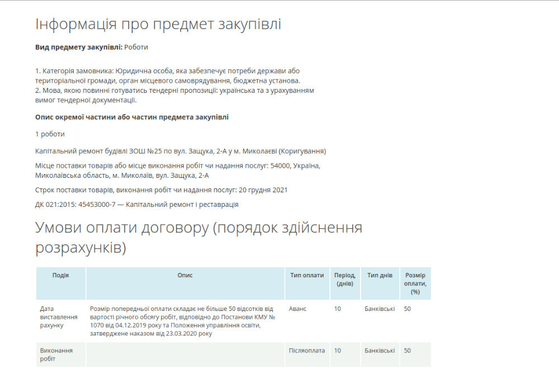Click the "Розмір оплати, (%)" column header
This screenshot has width=559, height=392.
(415, 284)
